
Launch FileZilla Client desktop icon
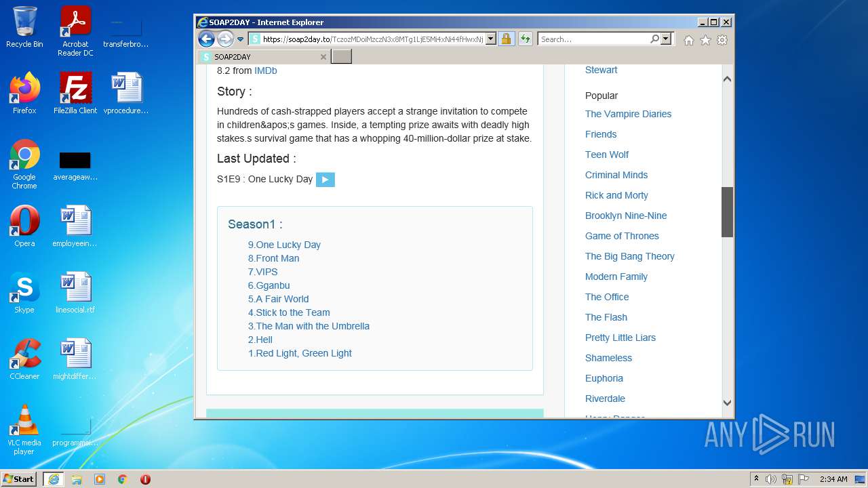[x=75, y=93]
